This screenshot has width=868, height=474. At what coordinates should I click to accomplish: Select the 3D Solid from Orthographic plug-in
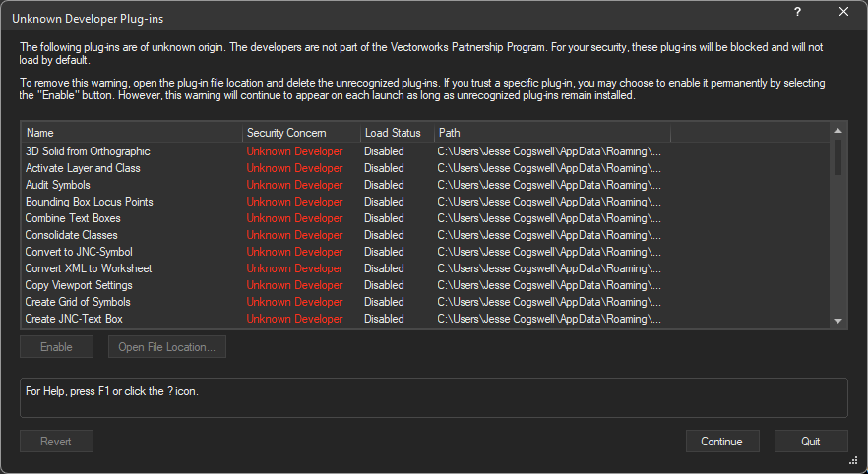pos(88,151)
